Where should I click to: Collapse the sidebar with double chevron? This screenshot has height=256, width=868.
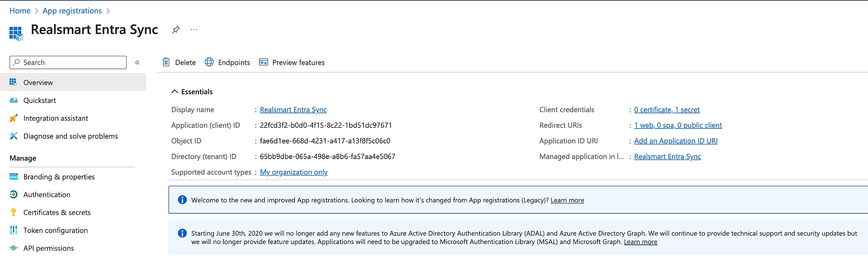tap(137, 62)
